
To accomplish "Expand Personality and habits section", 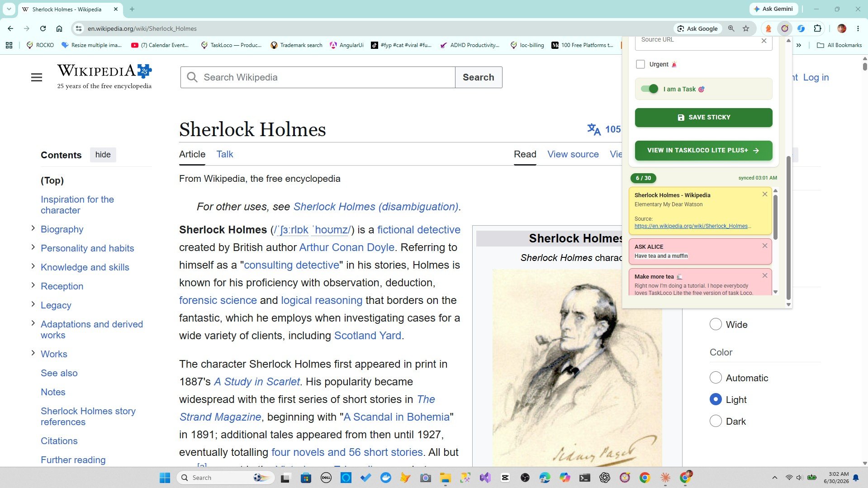I will (33, 247).
